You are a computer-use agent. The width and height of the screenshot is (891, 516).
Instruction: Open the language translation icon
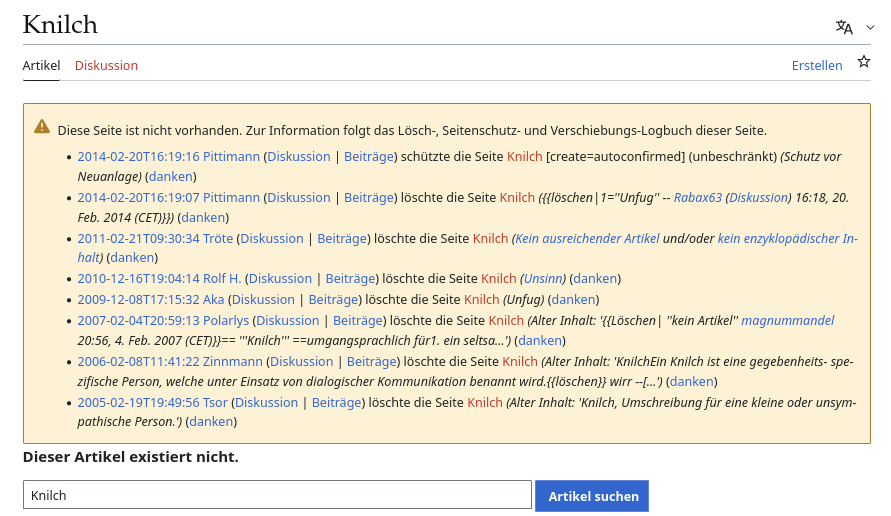tap(844, 27)
